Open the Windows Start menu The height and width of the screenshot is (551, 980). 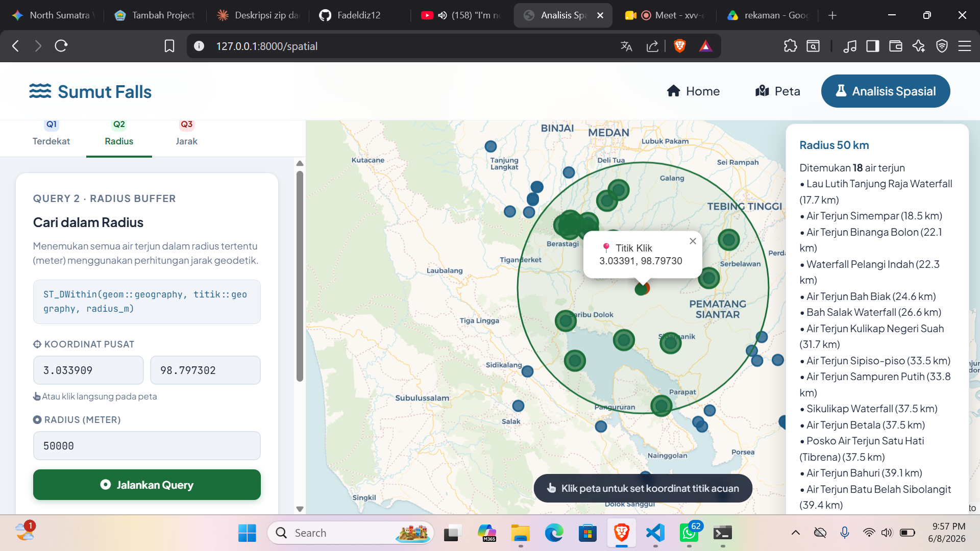pyautogui.click(x=247, y=533)
